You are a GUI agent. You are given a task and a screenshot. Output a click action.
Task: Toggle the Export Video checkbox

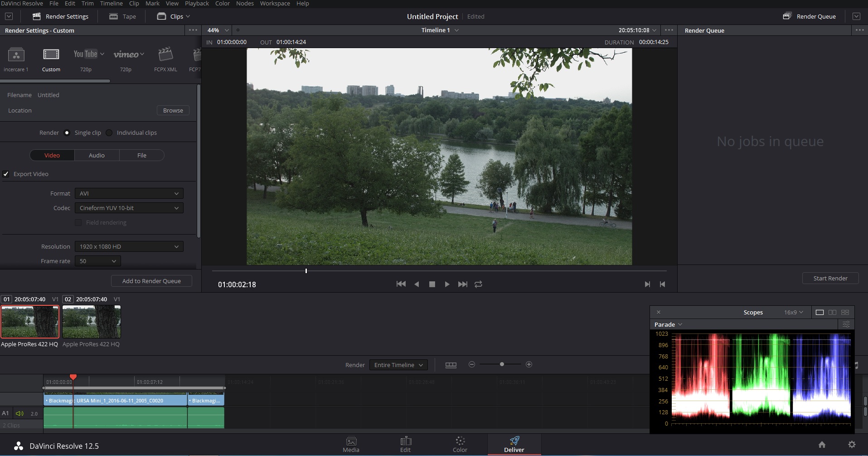6,174
